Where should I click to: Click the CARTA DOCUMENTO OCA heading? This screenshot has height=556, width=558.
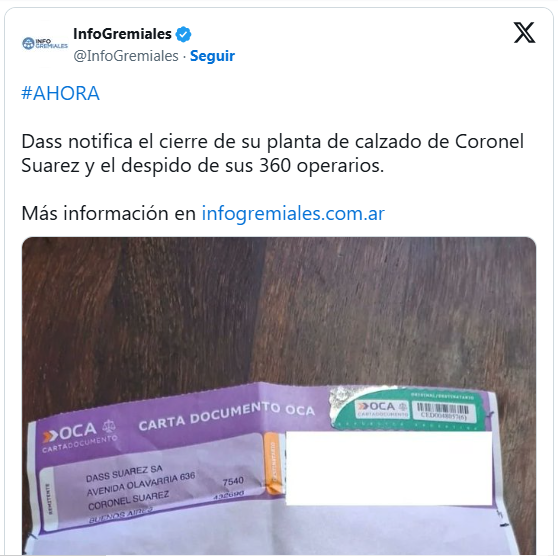[226, 415]
